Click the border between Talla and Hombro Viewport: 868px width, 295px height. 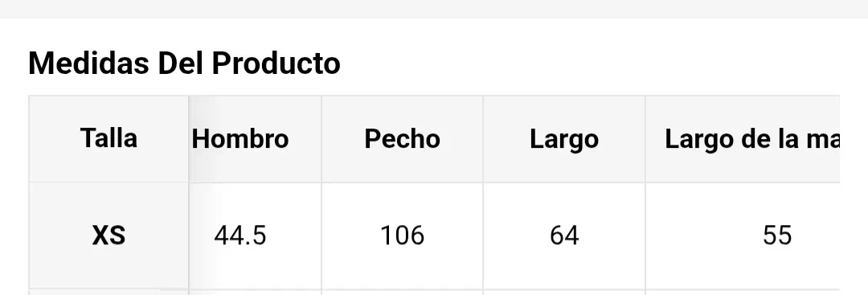click(x=189, y=138)
